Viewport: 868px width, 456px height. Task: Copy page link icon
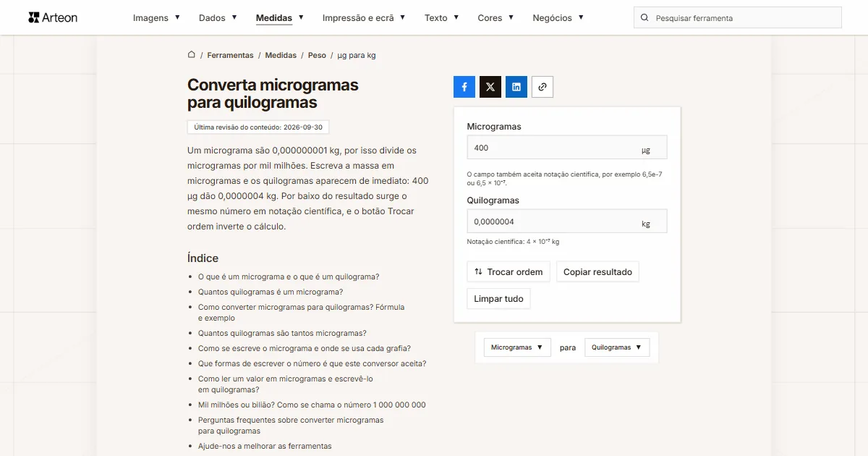(542, 87)
